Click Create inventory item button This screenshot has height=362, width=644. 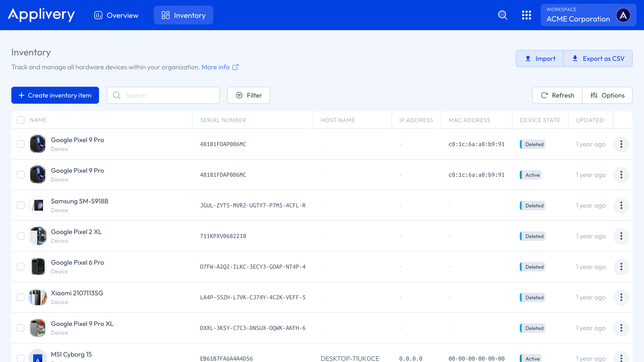(x=55, y=95)
